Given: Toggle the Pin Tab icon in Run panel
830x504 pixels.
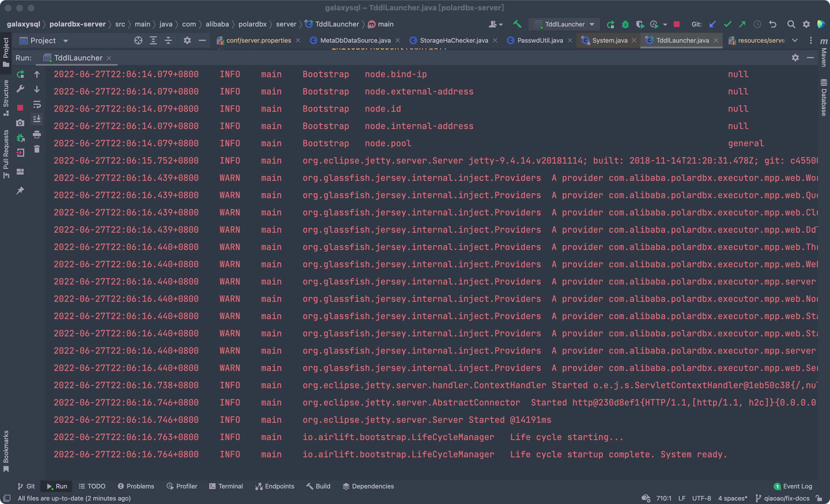Looking at the screenshot, I should 20,191.
